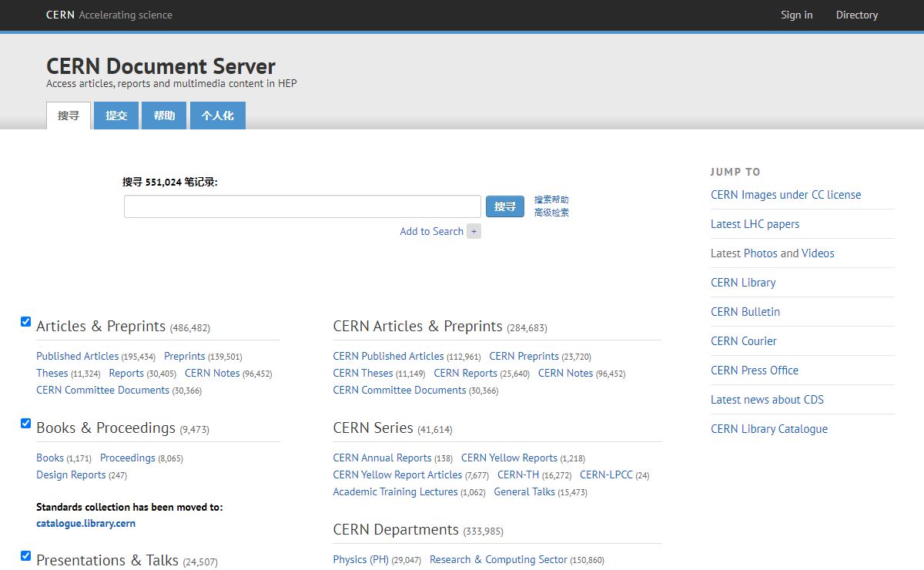Open the Directory link in header
Viewport: 924px width, 570px height.
856,15
